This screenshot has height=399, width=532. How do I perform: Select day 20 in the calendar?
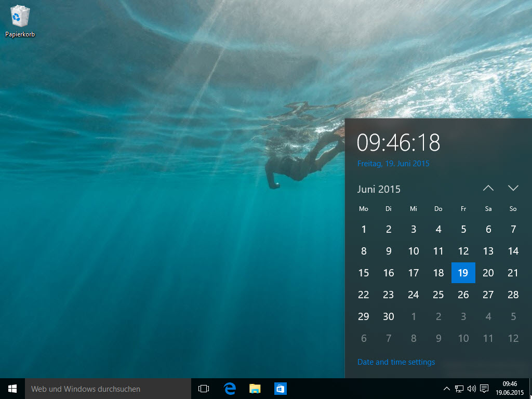tap(488, 273)
